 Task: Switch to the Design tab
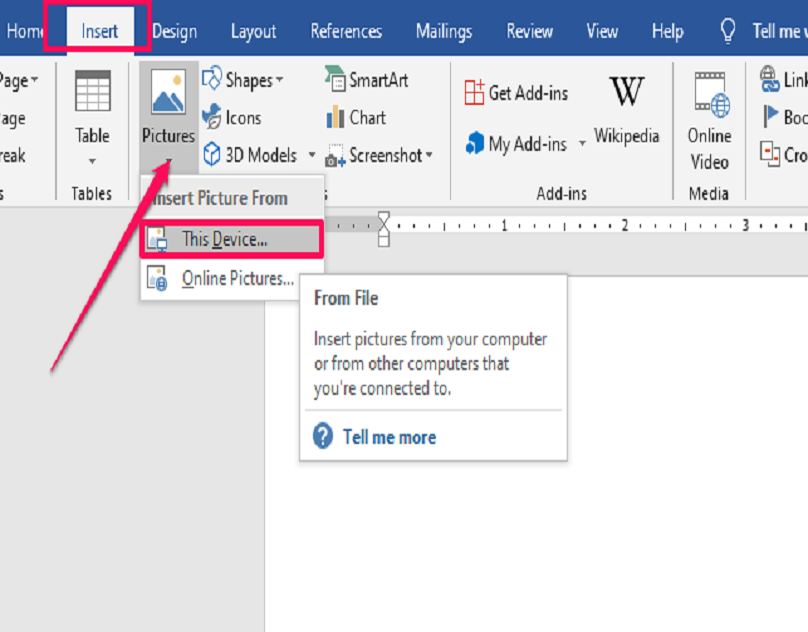175,31
